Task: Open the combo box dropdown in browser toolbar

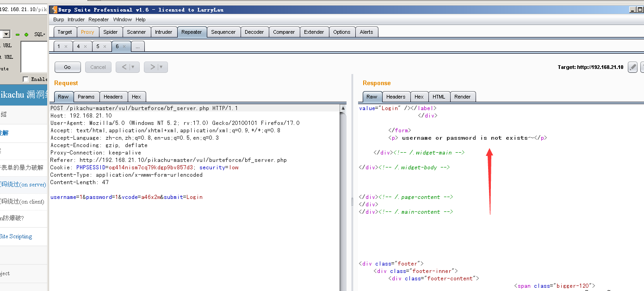Action: (x=6, y=34)
